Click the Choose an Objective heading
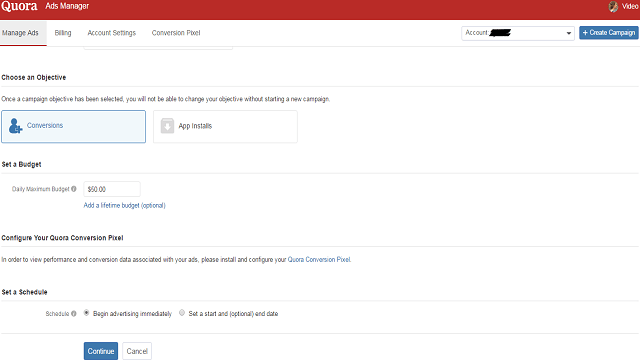This screenshot has height=360, width=640. (33, 77)
